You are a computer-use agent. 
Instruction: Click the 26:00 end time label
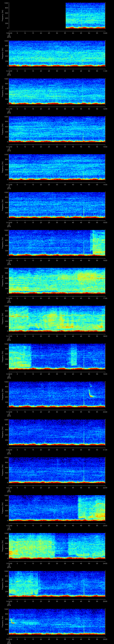click(x=105, y=639)
